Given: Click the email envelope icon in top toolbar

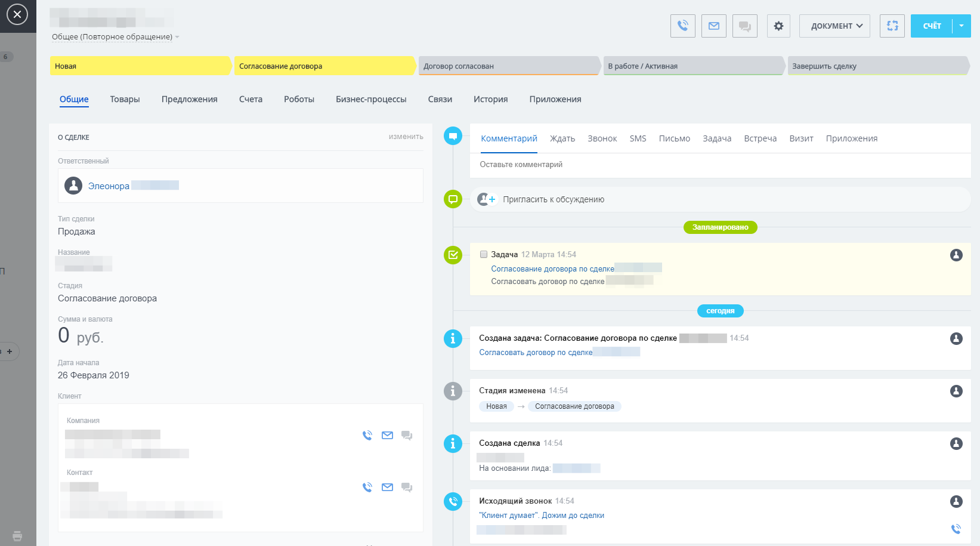Looking at the screenshot, I should tap(714, 26).
